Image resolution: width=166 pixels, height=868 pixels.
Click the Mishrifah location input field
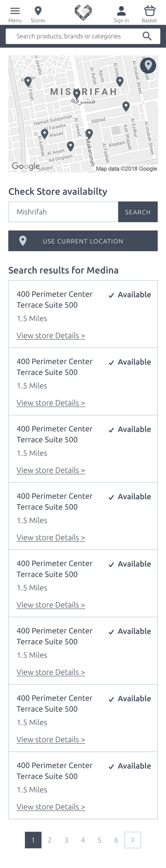pyautogui.click(x=64, y=212)
